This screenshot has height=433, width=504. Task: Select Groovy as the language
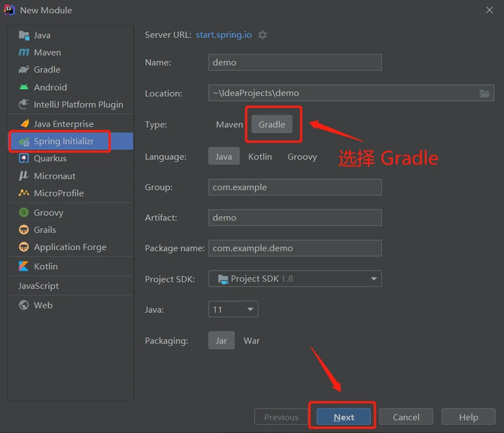pyautogui.click(x=302, y=157)
